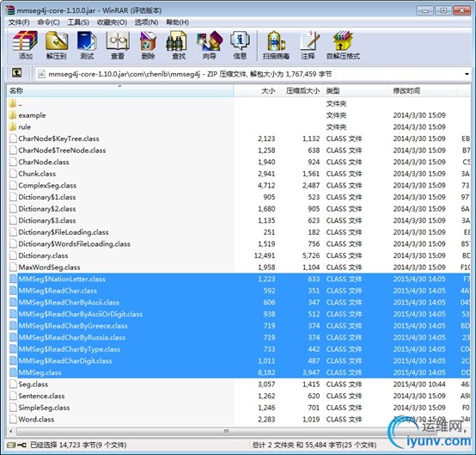Click the status bar drive/key icon
The image size is (476, 455).
[16, 445]
